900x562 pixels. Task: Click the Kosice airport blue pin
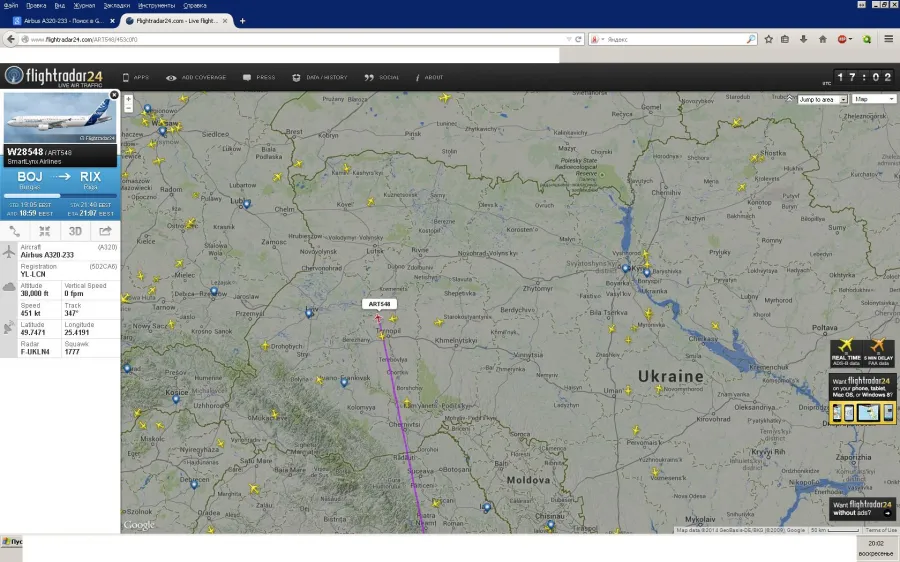tap(176, 399)
